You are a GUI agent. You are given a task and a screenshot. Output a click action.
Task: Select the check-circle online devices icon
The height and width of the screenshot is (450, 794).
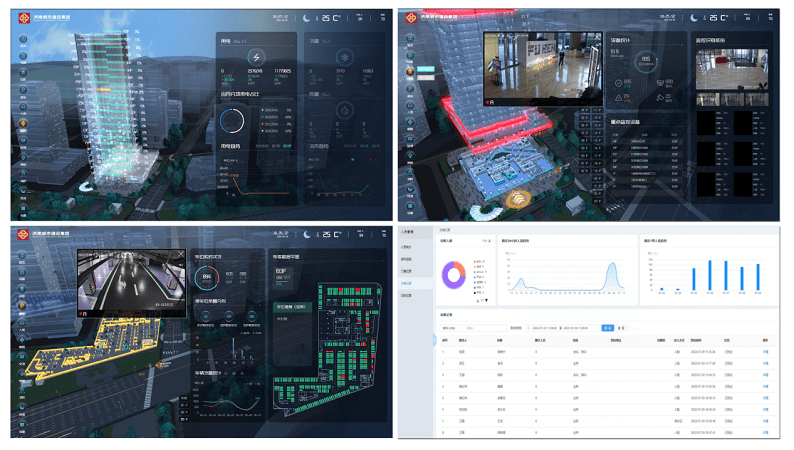pyautogui.click(x=618, y=83)
